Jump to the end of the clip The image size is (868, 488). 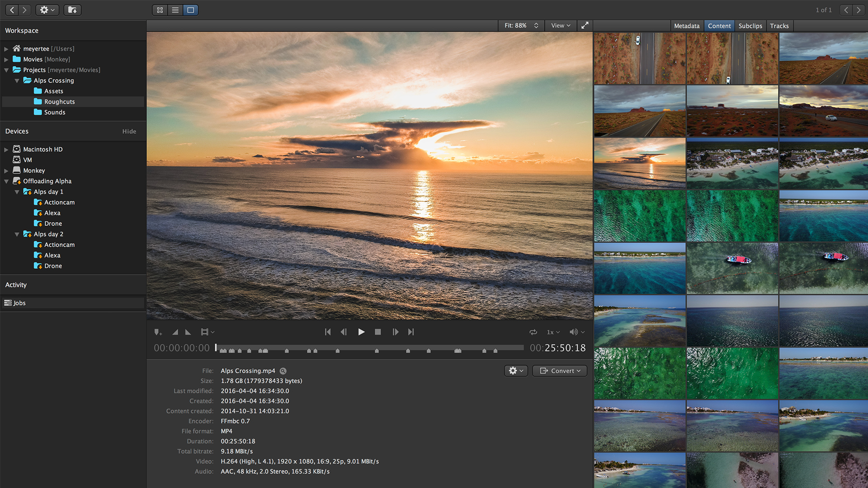click(x=411, y=332)
